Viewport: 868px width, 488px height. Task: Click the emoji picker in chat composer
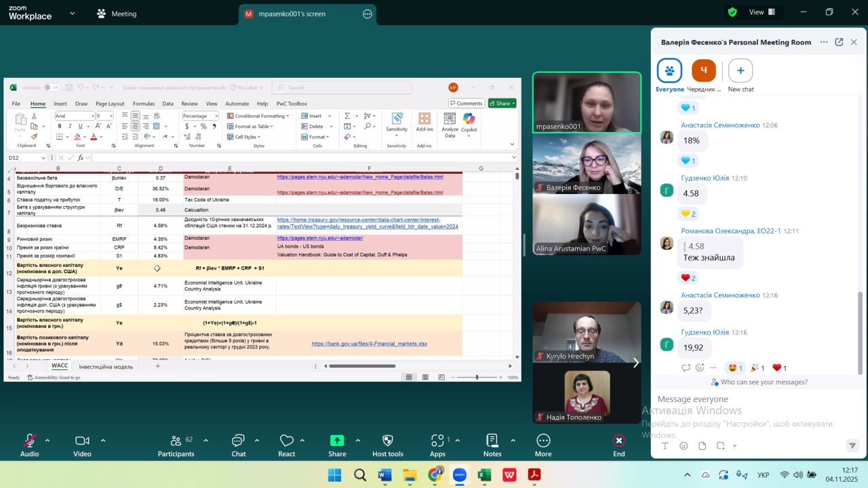tap(684, 446)
